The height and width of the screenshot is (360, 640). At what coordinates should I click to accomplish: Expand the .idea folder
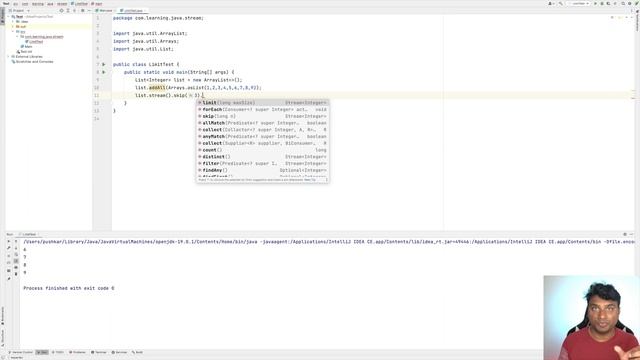(x=13, y=22)
